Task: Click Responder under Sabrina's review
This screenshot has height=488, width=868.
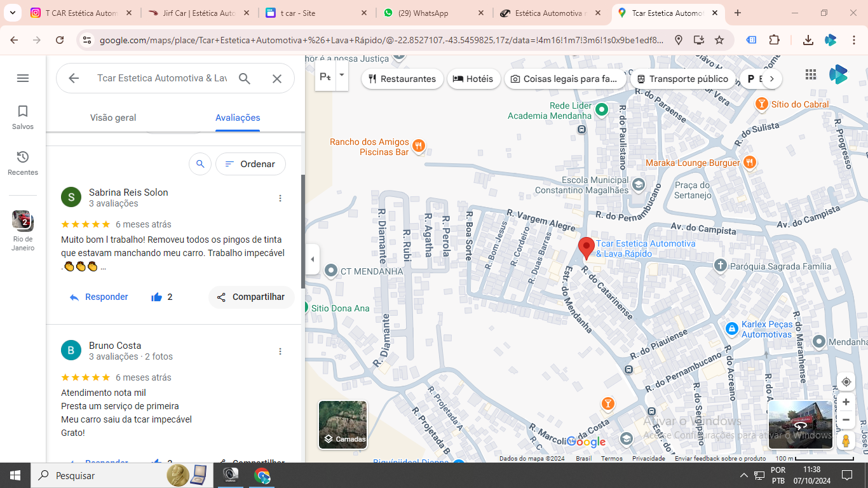Action: pyautogui.click(x=99, y=297)
